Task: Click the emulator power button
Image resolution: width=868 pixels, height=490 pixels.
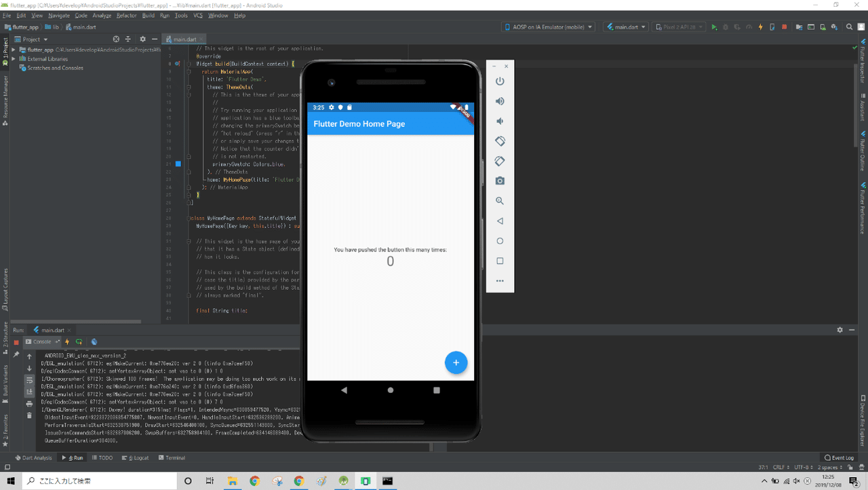Action: pos(500,81)
